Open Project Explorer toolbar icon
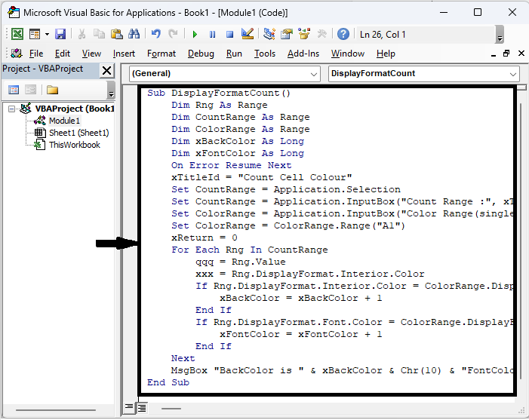The width and height of the screenshot is (529, 420). point(269,34)
